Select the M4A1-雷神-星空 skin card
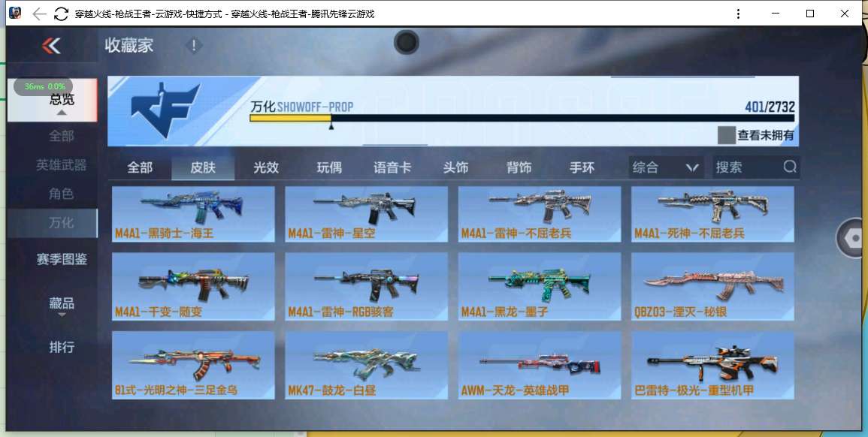Image resolution: width=868 pixels, height=437 pixels. click(x=367, y=214)
